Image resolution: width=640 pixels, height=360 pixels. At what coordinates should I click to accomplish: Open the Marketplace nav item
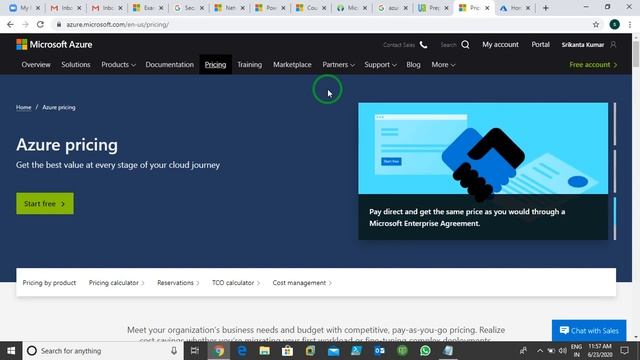point(292,64)
